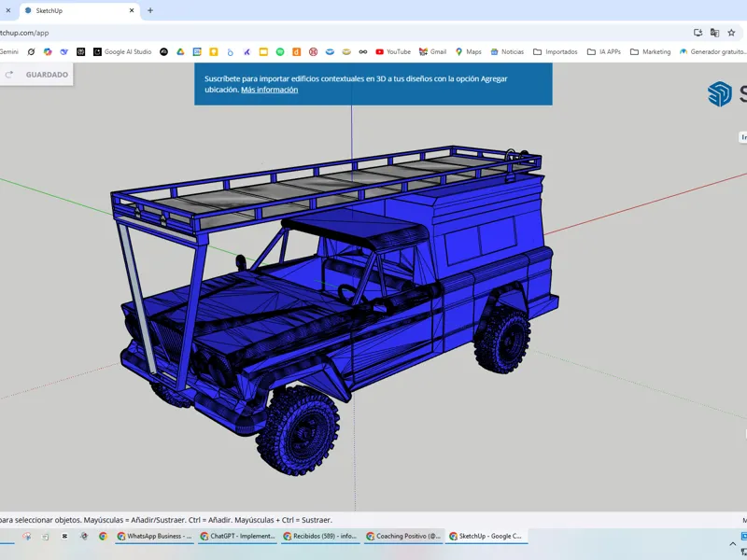The image size is (747, 560).
Task: Open the purple K bookmark icon
Action: click(x=247, y=52)
